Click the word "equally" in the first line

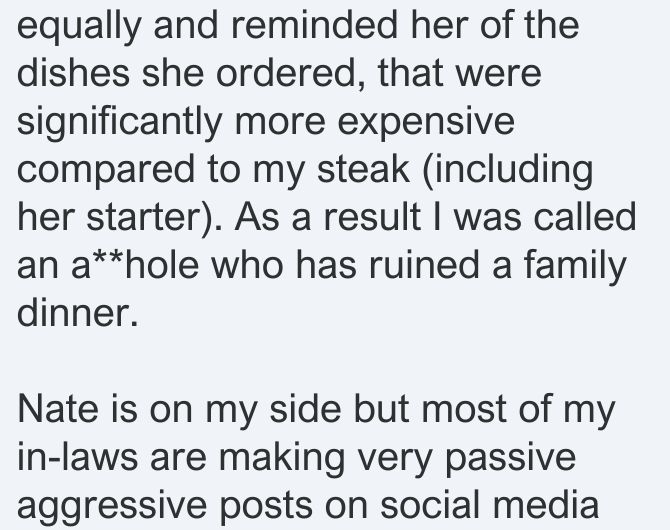tap(79, 28)
